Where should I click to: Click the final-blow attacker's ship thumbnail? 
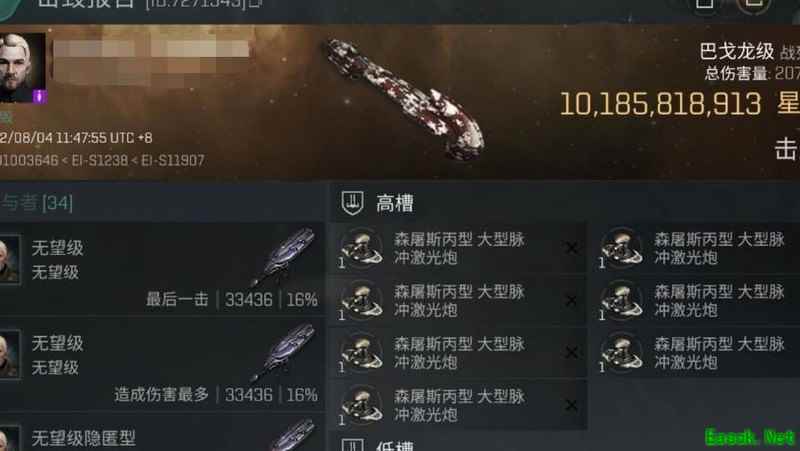pos(283,257)
